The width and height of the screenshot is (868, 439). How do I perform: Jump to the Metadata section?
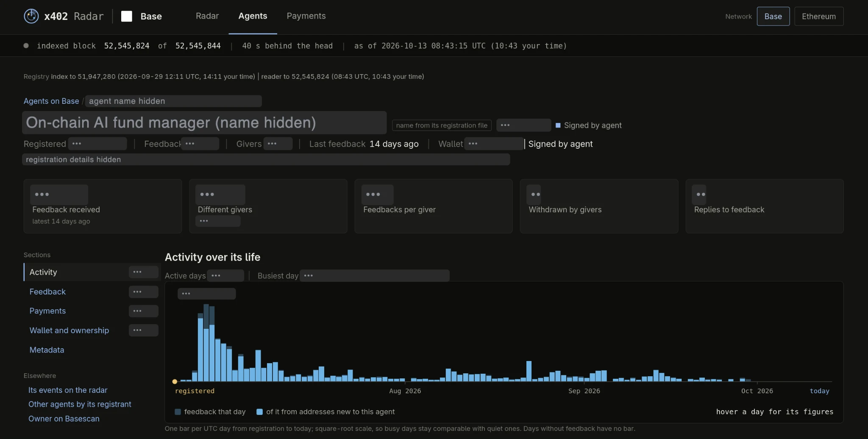tap(47, 350)
